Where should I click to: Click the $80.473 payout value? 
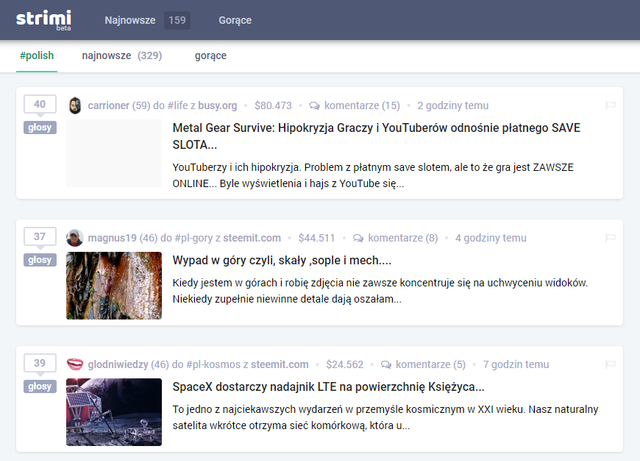coord(273,105)
